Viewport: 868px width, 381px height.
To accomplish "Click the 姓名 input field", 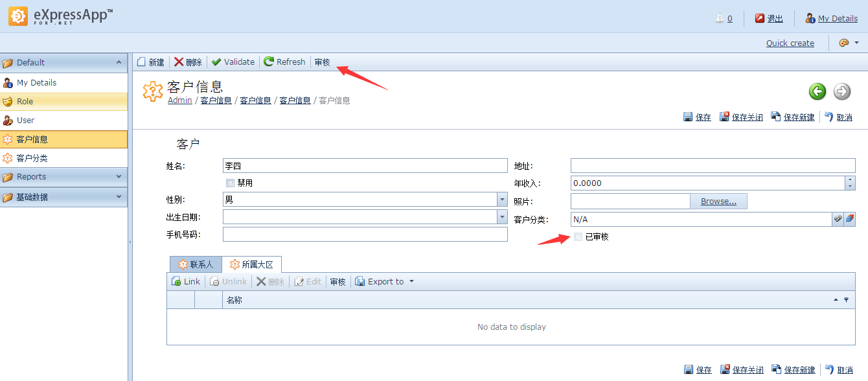I will pos(365,166).
